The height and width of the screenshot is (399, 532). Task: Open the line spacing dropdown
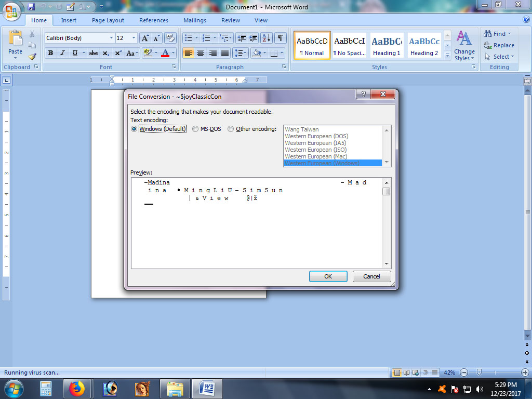[241, 53]
